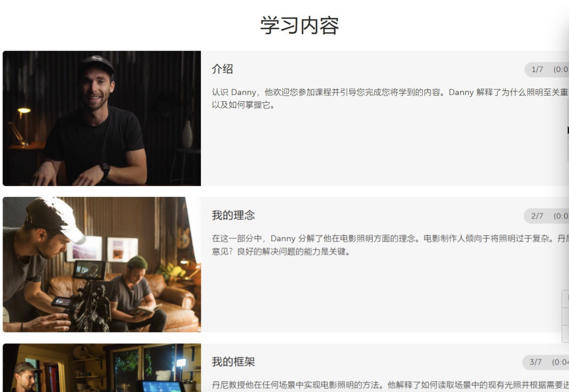The width and height of the screenshot is (569, 392).
Task: Open the 介绍 lesson video thumbnail
Action: click(x=102, y=118)
